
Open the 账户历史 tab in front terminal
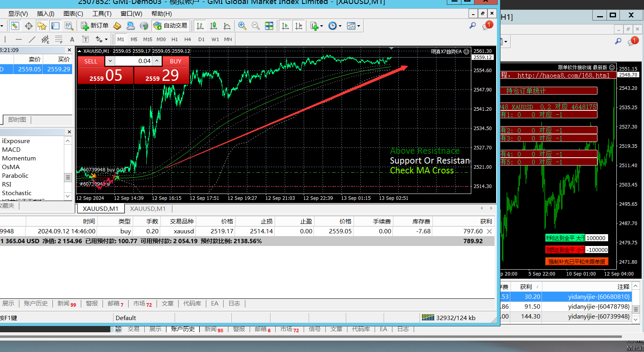pyautogui.click(x=36, y=304)
